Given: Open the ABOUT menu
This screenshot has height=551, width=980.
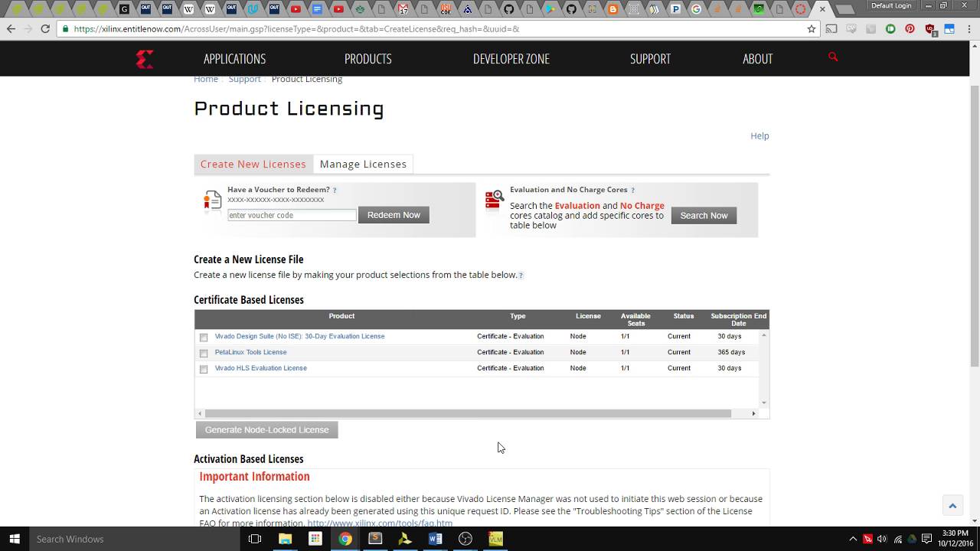Looking at the screenshot, I should (x=758, y=59).
